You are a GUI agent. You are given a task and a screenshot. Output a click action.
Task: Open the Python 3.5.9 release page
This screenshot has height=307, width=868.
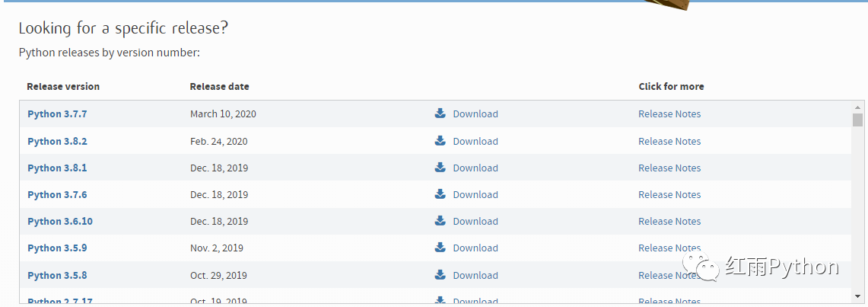pos(57,248)
